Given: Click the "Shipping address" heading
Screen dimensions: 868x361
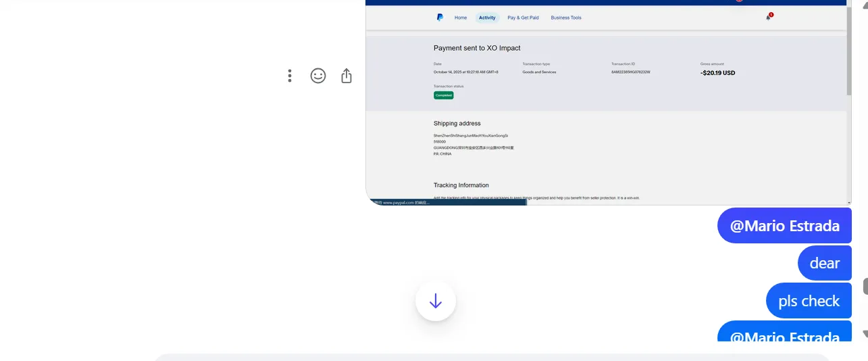Looking at the screenshot, I should point(457,124).
